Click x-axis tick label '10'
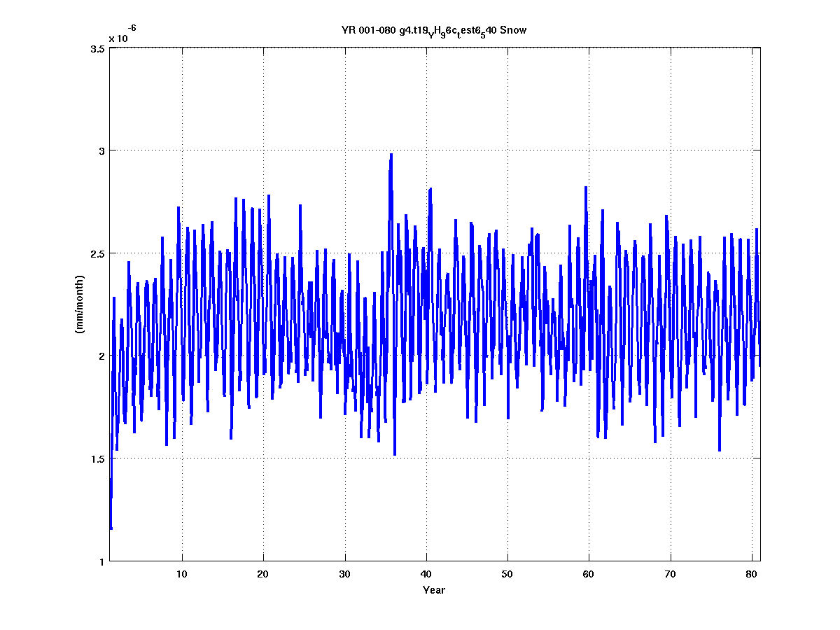 pos(182,575)
